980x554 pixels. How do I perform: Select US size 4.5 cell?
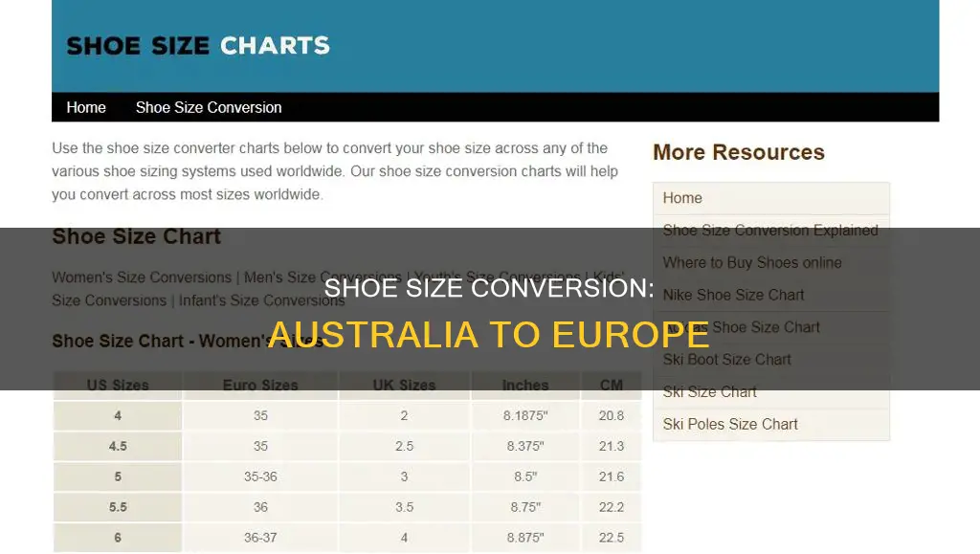click(118, 446)
